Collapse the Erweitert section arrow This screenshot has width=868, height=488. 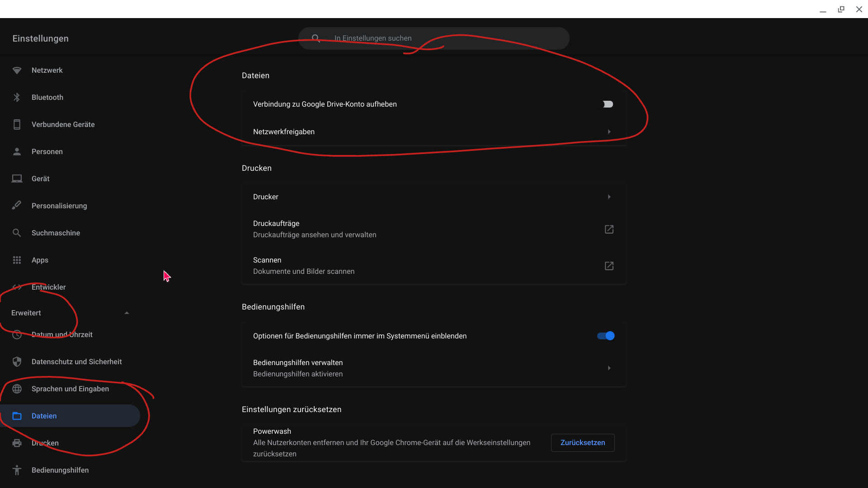point(127,313)
